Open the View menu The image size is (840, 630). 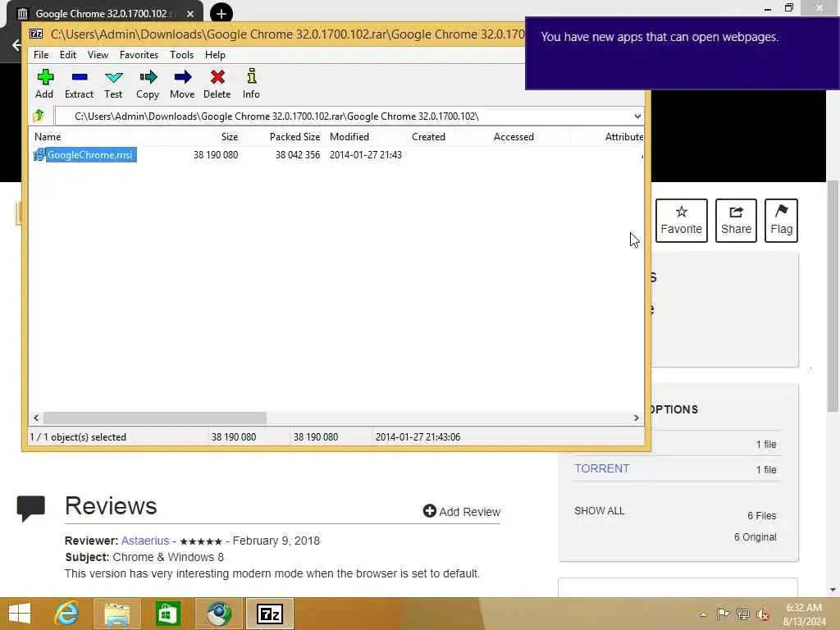point(98,55)
